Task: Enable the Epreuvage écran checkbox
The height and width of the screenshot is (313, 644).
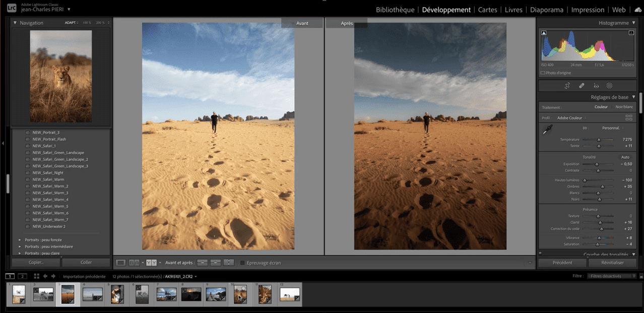Action: pos(242,263)
